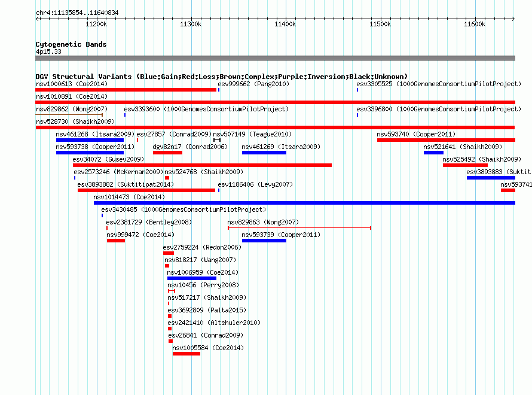Click the nsv593739 (Cooper2011) blue bar
The height and width of the screenshot is (395, 532).
[264, 241]
